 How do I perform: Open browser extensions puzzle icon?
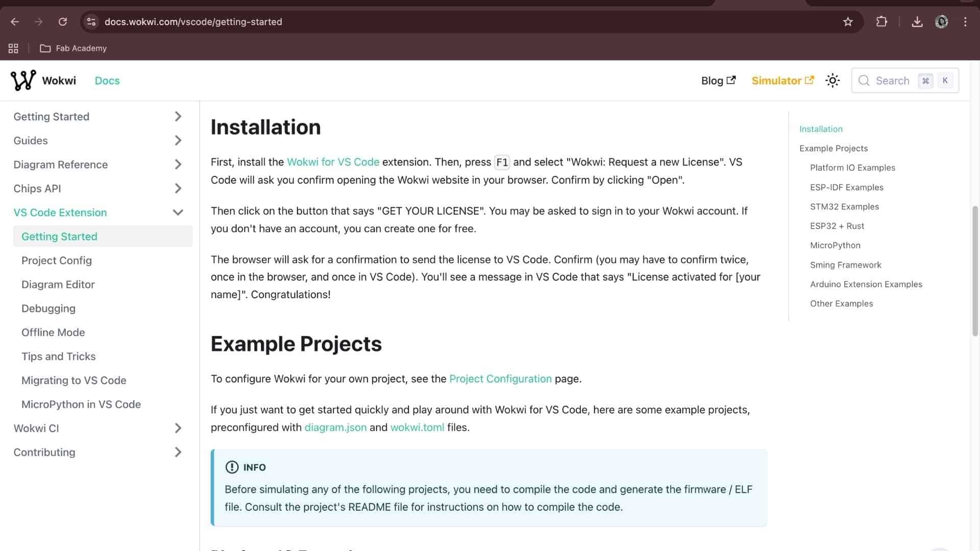(881, 22)
